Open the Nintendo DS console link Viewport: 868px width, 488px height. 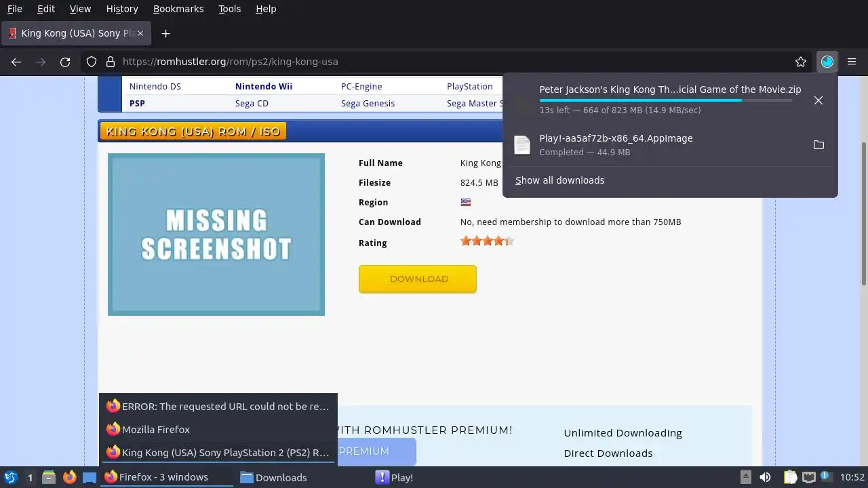tap(155, 86)
